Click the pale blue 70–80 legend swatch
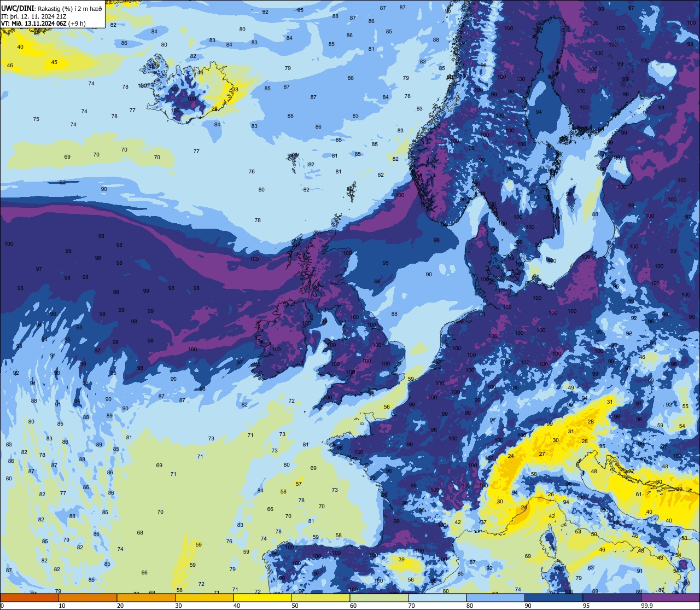The width and height of the screenshot is (700, 610). click(x=437, y=598)
